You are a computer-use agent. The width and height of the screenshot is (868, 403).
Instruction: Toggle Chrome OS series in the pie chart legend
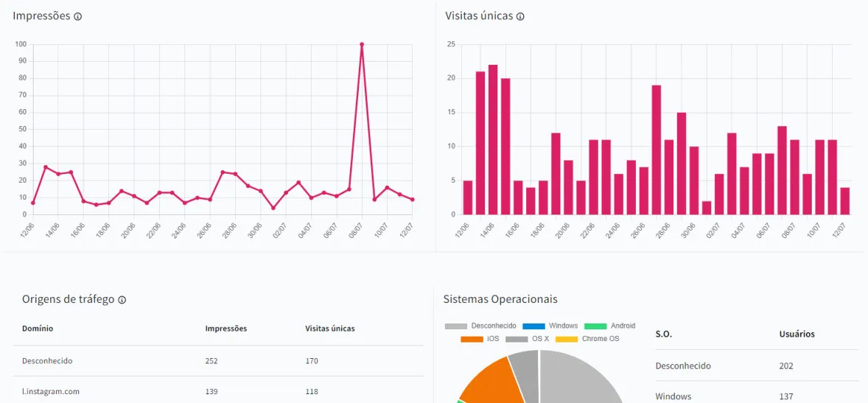coord(587,339)
